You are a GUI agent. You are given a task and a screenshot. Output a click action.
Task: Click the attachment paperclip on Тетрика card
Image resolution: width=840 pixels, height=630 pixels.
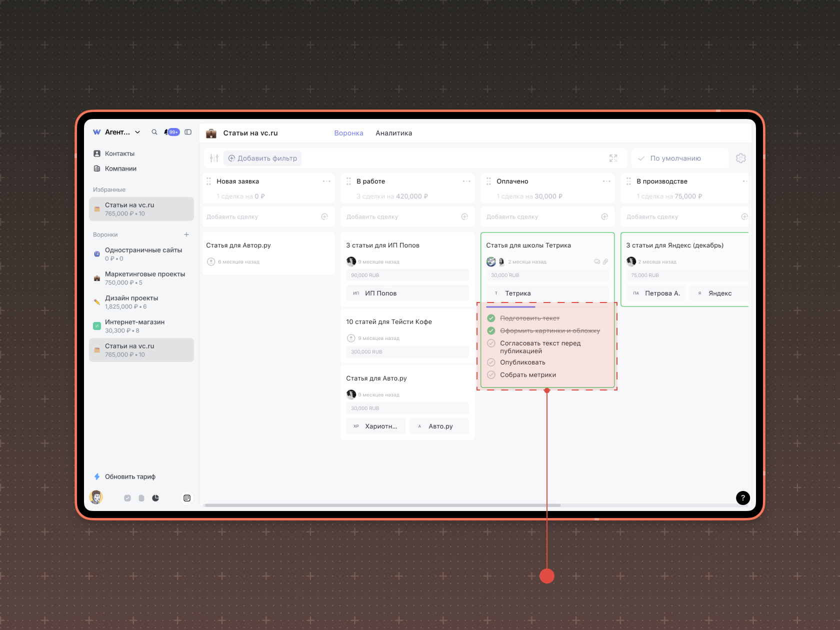(x=605, y=261)
